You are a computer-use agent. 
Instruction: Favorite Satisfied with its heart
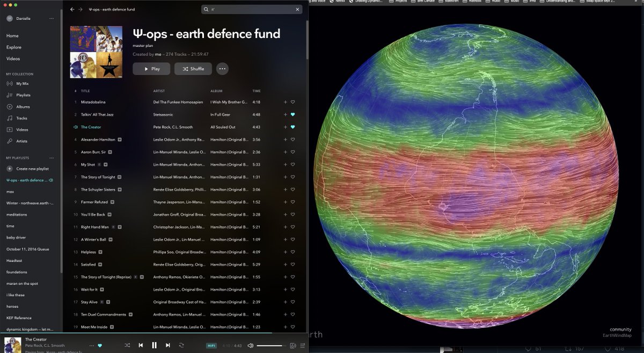pos(293,264)
